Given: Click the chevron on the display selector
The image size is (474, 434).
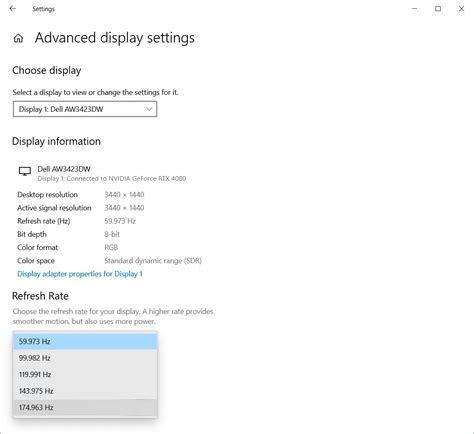Looking at the screenshot, I should click(x=149, y=109).
